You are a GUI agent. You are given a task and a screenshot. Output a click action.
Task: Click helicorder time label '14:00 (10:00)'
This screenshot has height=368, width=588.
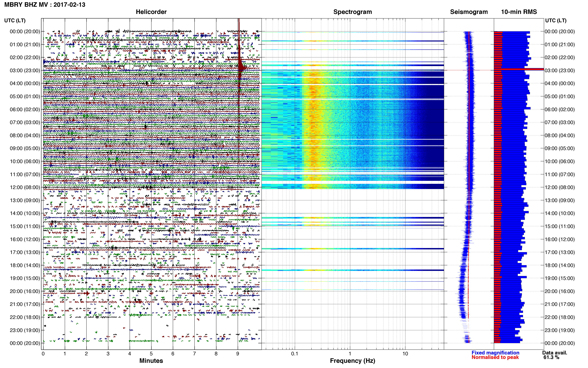tap(25, 213)
